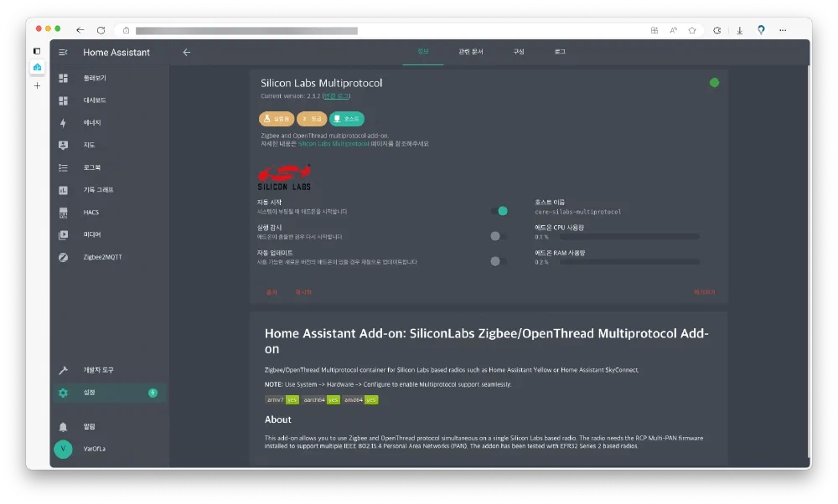Click the 로그북 list icon in sidebar
This screenshot has width=838, height=504.
coord(64,167)
